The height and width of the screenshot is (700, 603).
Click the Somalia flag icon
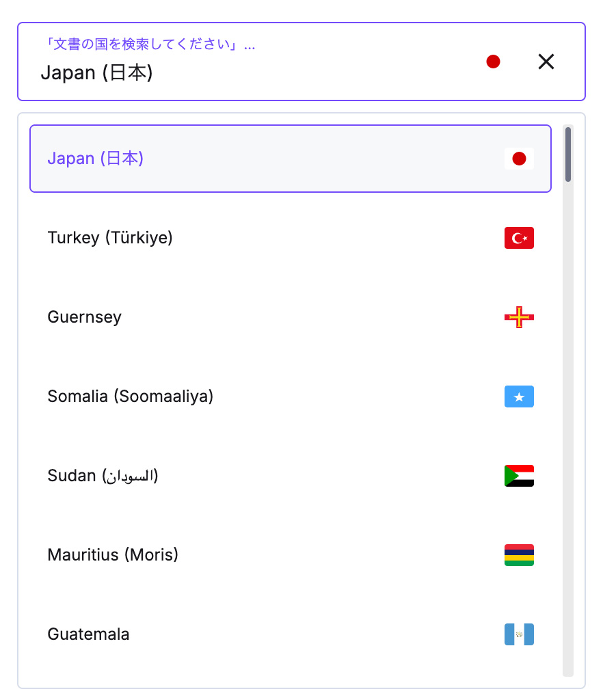519,396
